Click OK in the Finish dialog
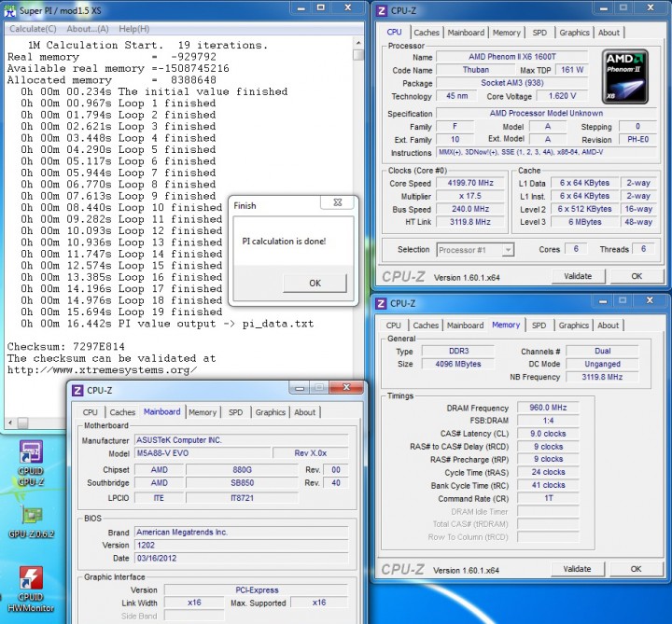 click(315, 284)
